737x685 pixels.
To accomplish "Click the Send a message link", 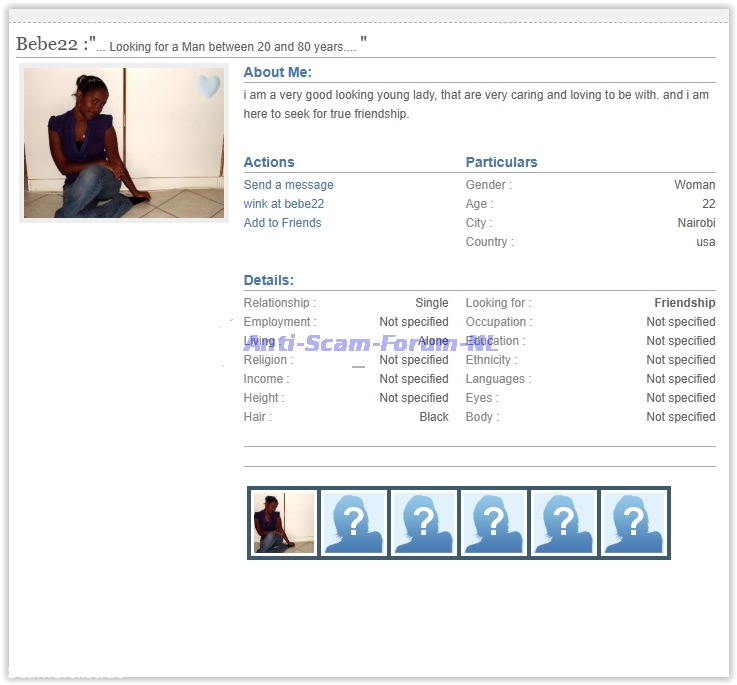I will pos(288,185).
